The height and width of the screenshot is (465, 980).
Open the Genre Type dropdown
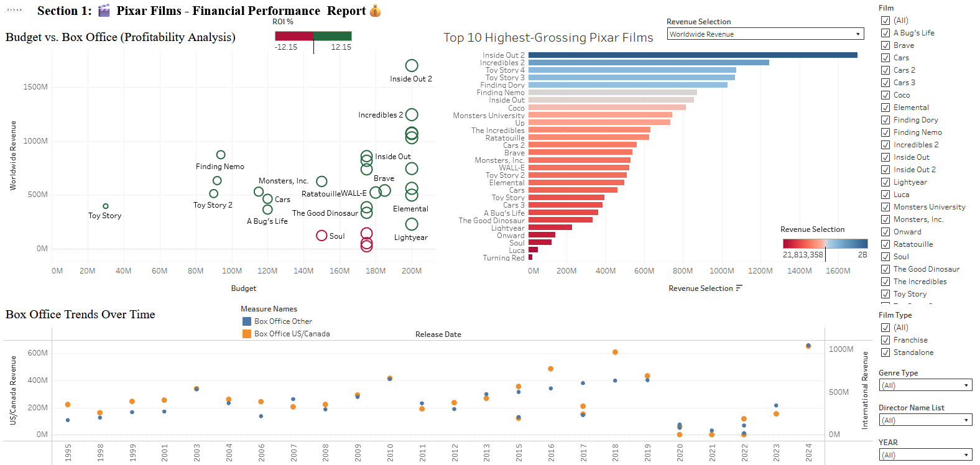925,385
